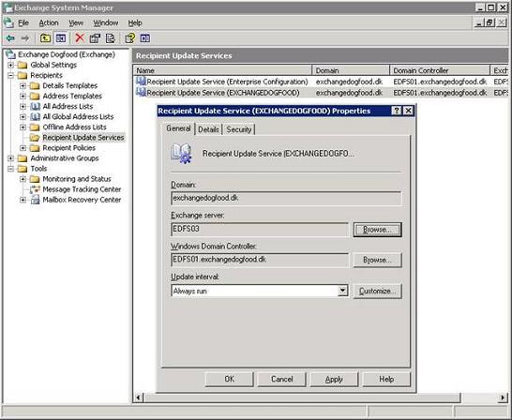
Task: Open the Action menu
Action: [x=49, y=22]
